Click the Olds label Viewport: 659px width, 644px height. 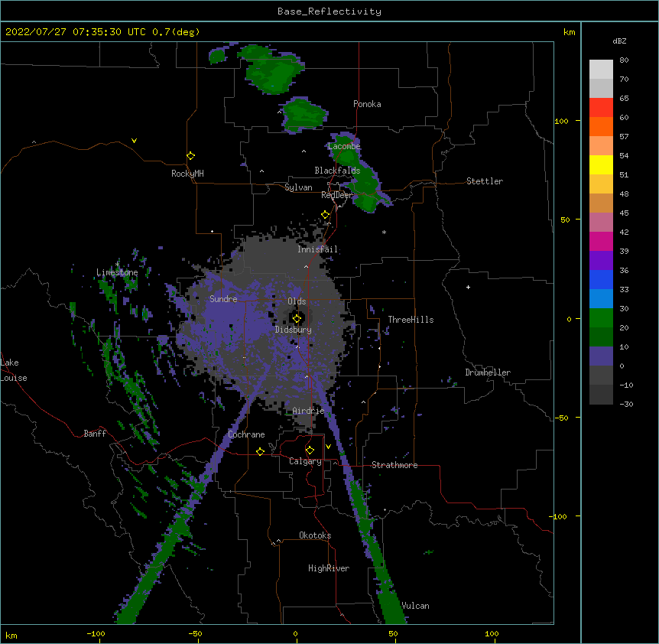tap(297, 301)
